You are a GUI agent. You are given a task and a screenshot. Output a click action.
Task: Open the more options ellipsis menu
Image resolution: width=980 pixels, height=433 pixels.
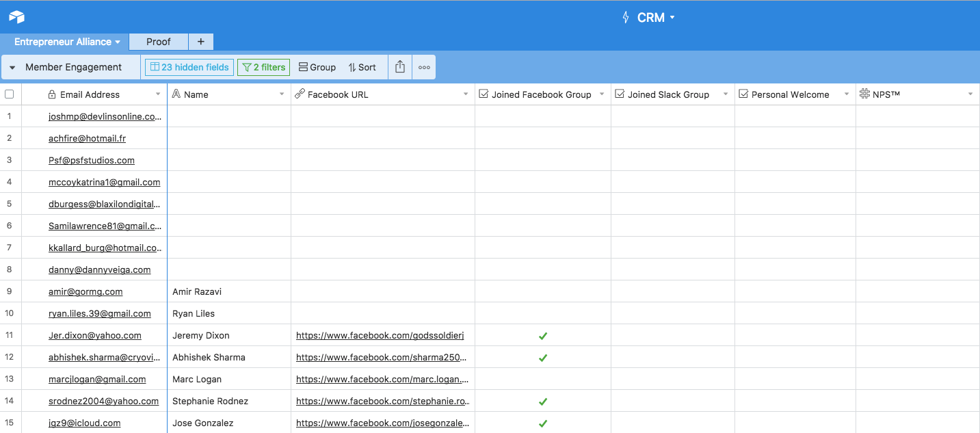(x=424, y=67)
